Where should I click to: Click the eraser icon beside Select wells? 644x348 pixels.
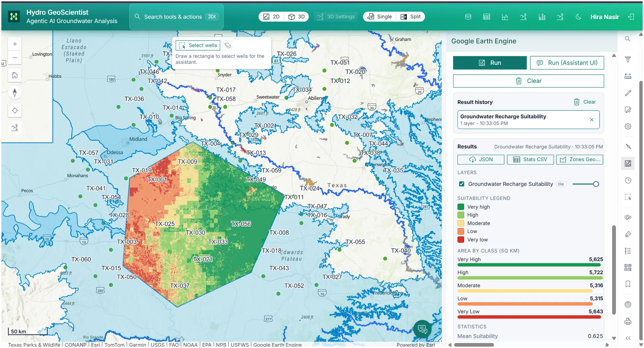[x=228, y=45]
